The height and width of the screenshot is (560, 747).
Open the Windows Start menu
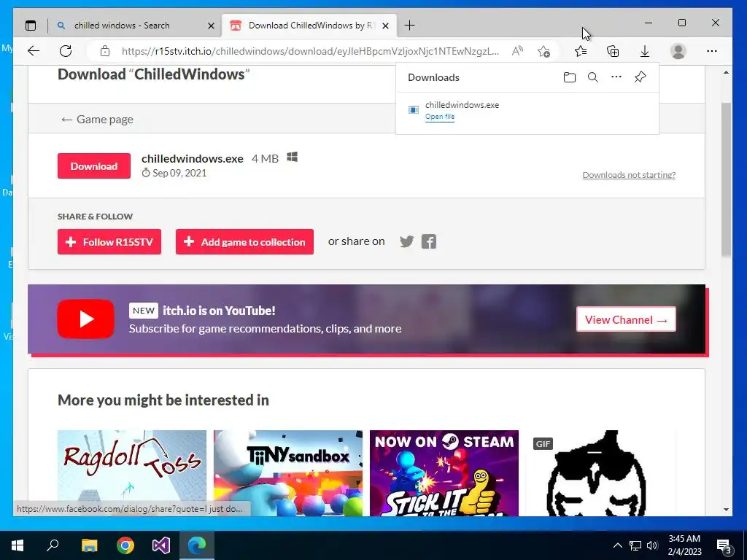click(x=18, y=545)
